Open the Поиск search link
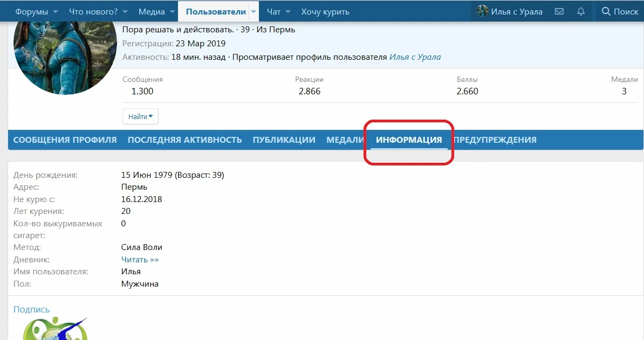This screenshot has height=340, width=644. click(620, 11)
